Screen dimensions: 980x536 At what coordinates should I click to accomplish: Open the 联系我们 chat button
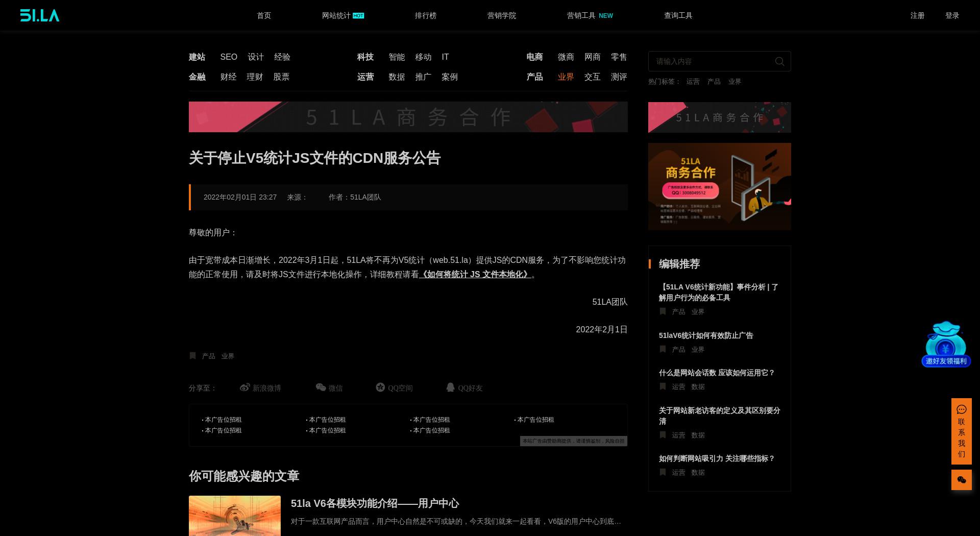point(961,431)
